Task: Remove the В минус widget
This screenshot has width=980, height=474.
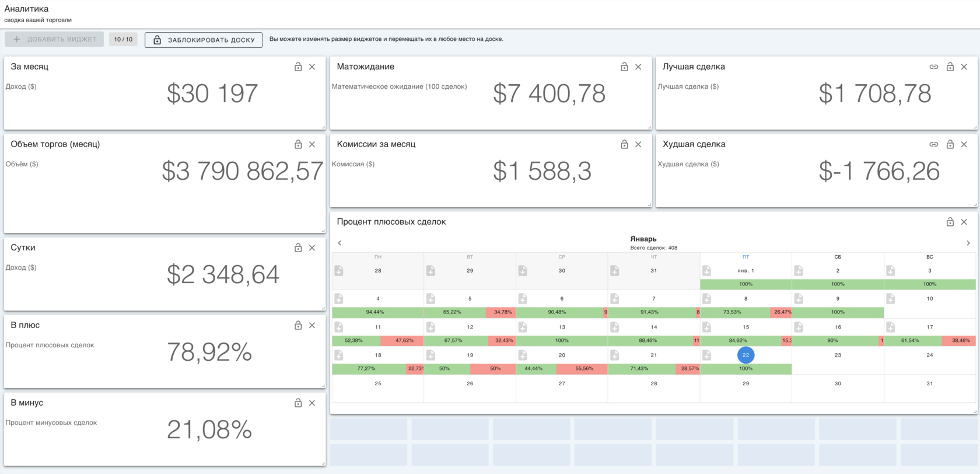Action: (x=312, y=403)
